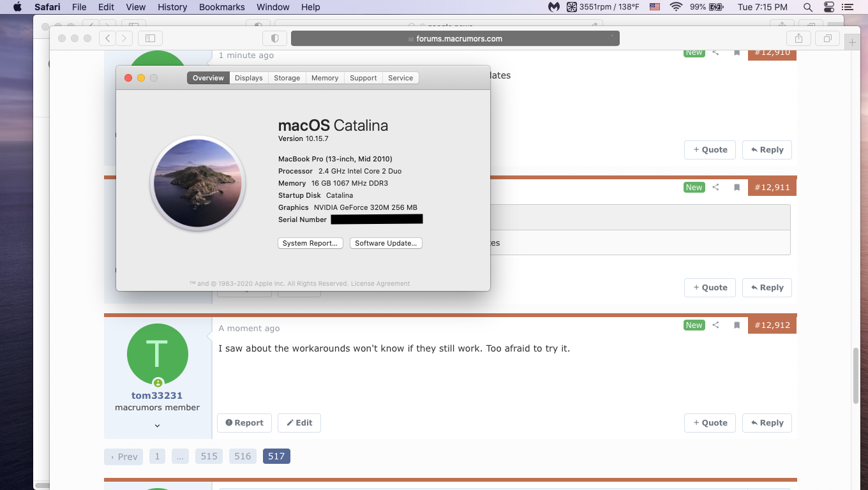Share post #12,910
Viewport: 868px width, 490px height.
point(715,52)
